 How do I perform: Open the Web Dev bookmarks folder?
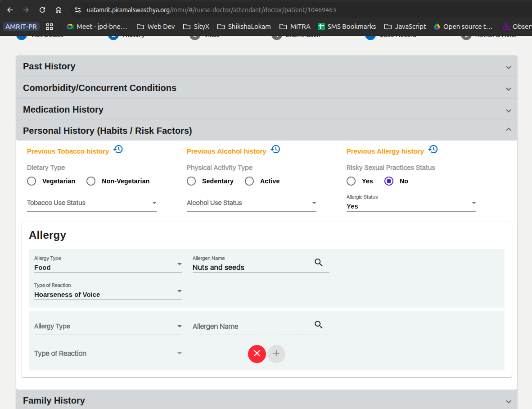pyautogui.click(x=156, y=27)
